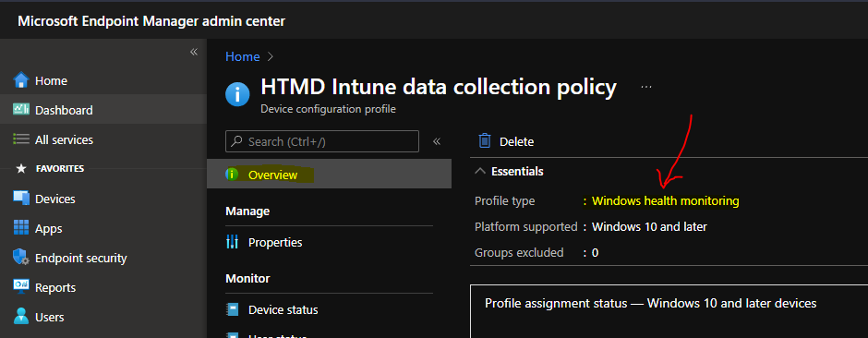Click the Devices monitor icon
868x338 pixels.
(x=21, y=198)
